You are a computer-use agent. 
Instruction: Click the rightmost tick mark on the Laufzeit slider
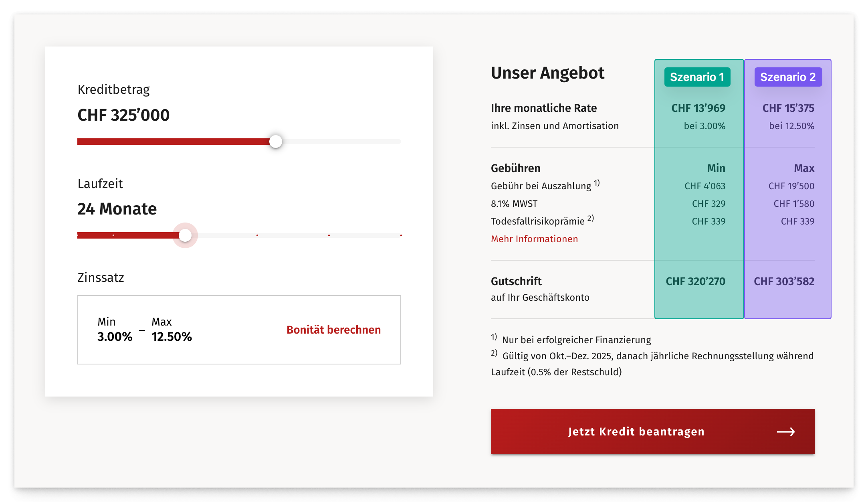401,235
